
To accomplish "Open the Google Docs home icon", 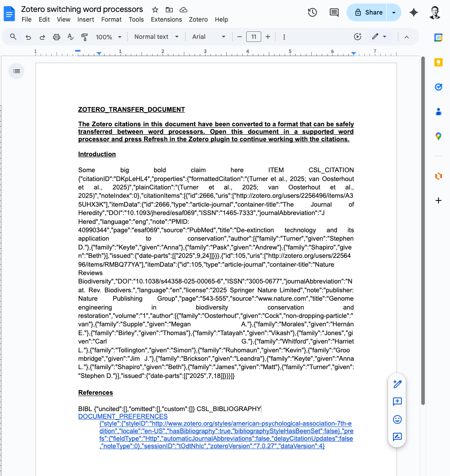I will [9, 14].
